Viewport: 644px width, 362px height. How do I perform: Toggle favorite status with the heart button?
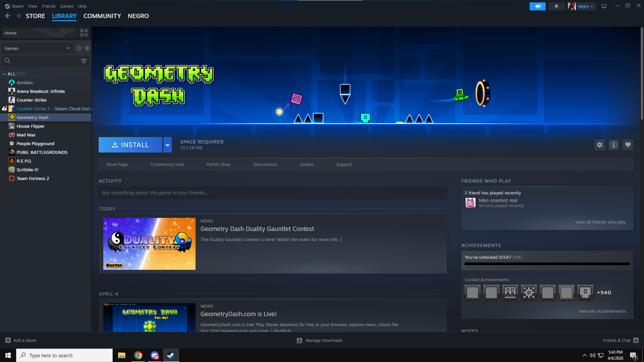pos(628,145)
